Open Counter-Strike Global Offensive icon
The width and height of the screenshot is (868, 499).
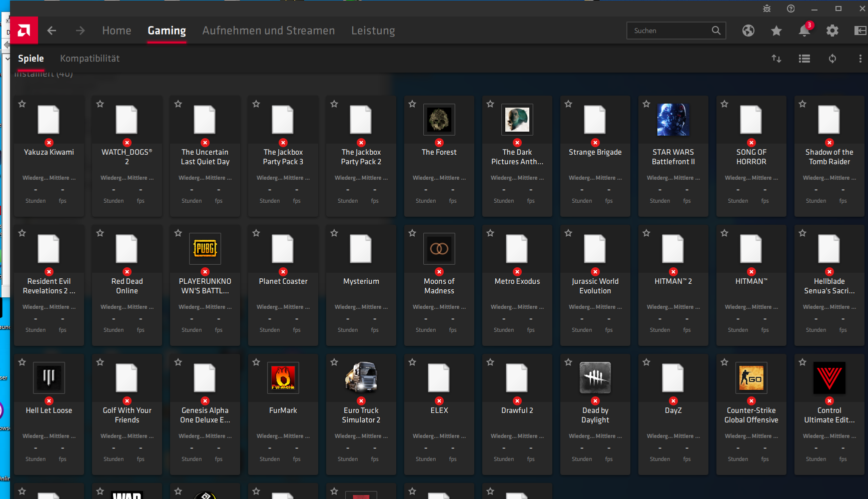click(751, 378)
